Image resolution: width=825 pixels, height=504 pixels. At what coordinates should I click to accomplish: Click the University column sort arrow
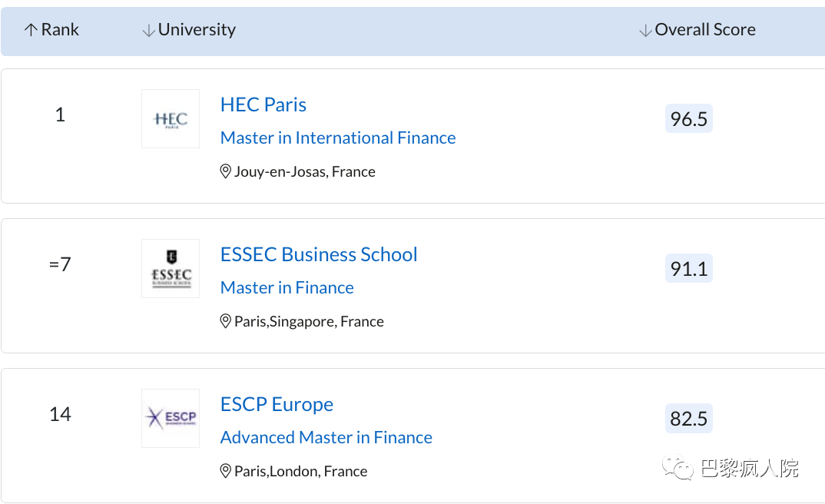click(148, 31)
